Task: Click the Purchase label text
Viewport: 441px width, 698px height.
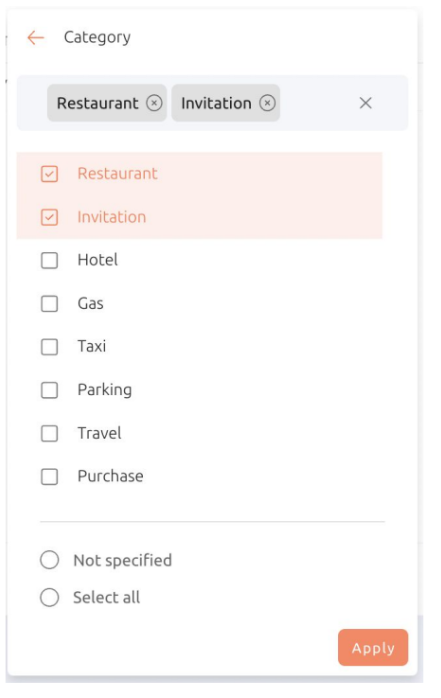Action: click(110, 476)
